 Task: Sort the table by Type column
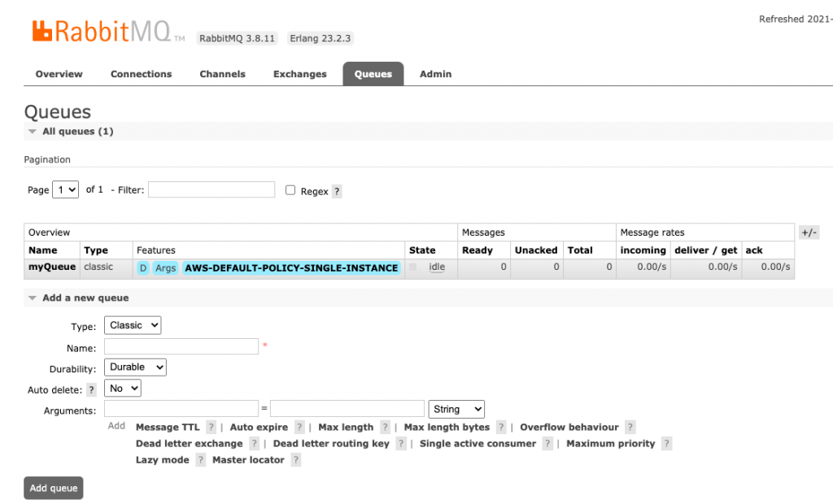[96, 250]
